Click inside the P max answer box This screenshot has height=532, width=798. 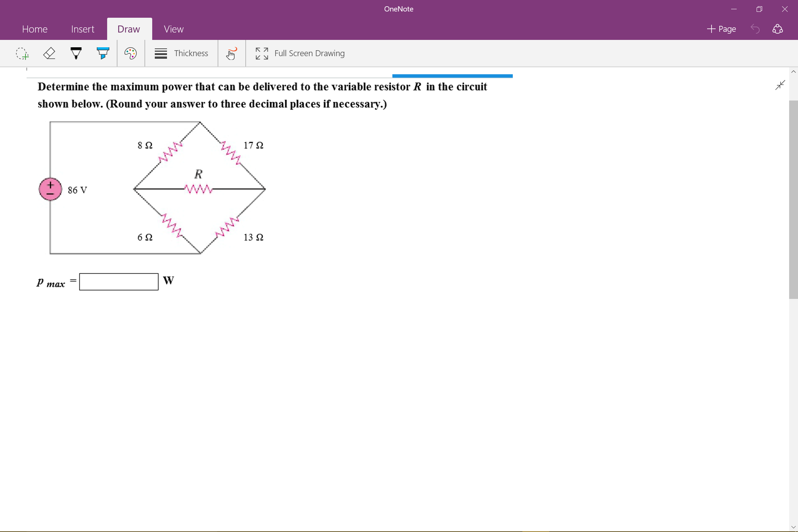click(x=118, y=282)
